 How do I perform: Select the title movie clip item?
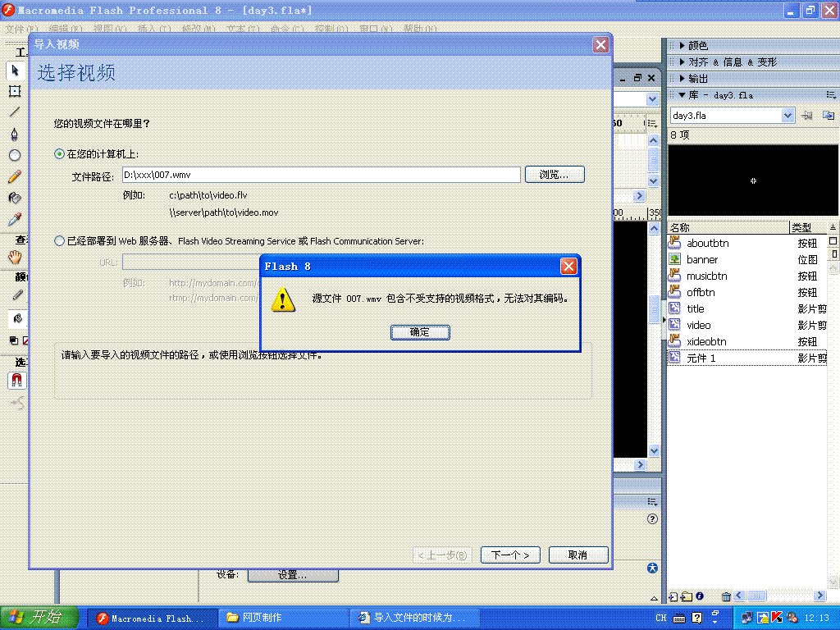coord(746,308)
